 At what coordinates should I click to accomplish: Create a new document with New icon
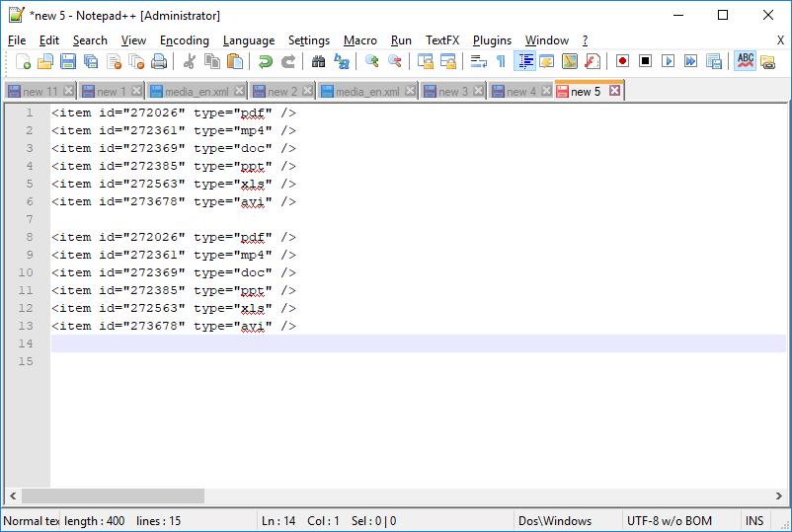coord(23,61)
